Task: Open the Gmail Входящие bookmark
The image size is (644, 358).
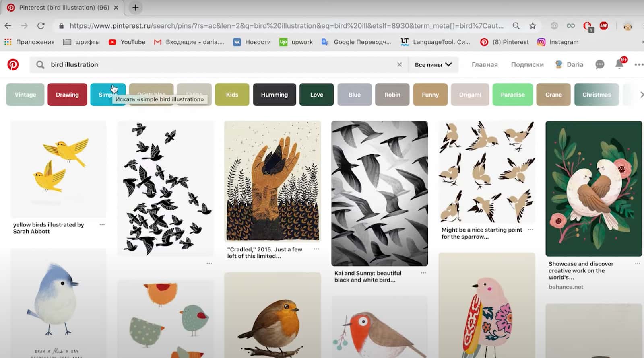Action: [189, 42]
